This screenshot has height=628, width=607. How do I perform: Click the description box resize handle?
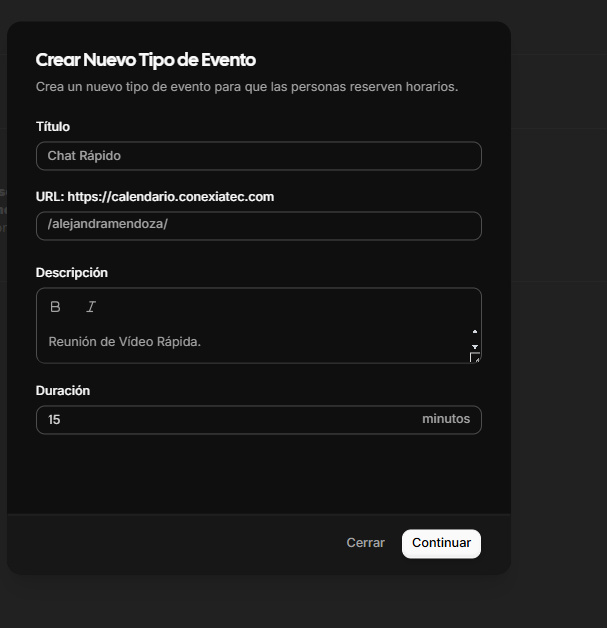[x=475, y=358]
